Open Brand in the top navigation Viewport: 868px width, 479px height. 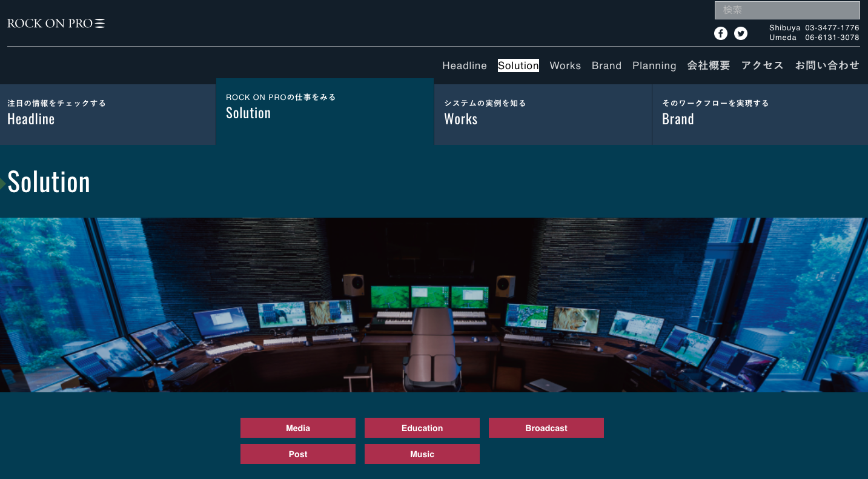pos(607,65)
